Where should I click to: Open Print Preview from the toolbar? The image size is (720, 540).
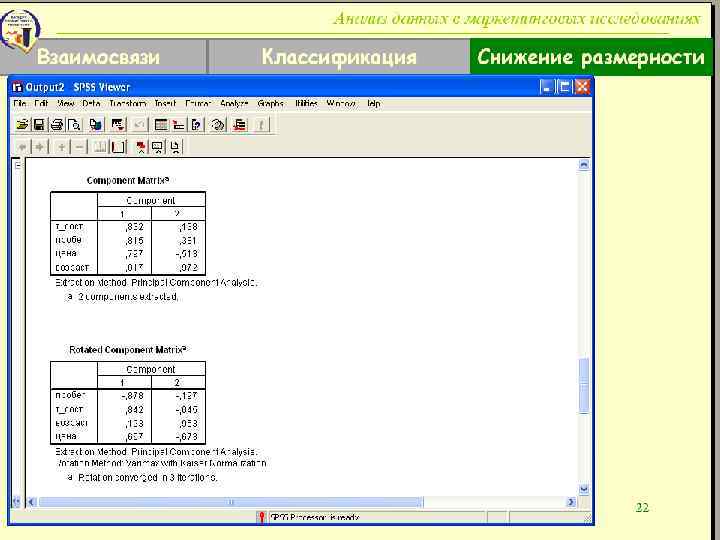(x=74, y=124)
